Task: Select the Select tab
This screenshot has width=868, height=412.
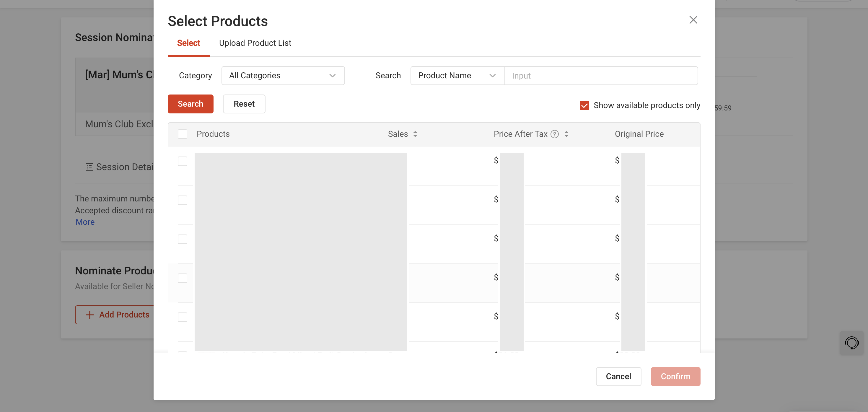Action: [x=188, y=43]
